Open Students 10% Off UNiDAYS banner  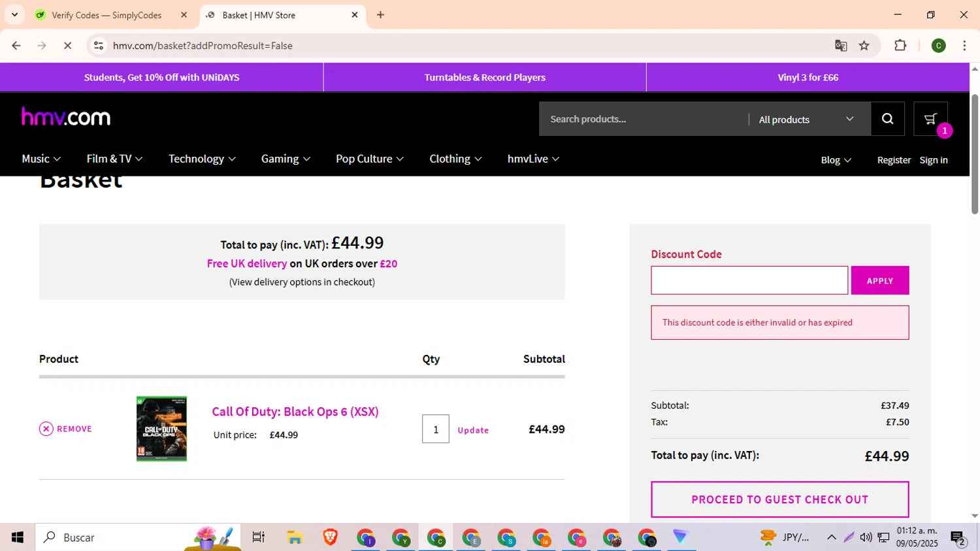click(161, 77)
